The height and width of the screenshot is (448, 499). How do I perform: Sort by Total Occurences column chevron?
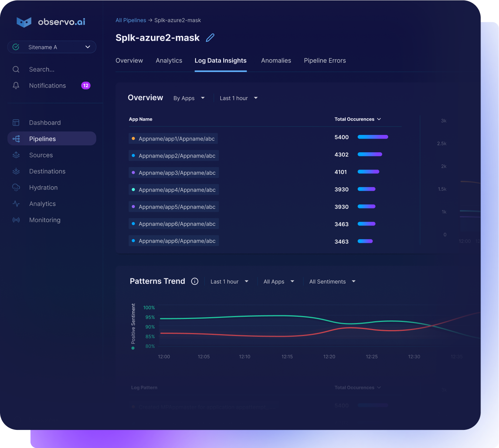coord(379,119)
